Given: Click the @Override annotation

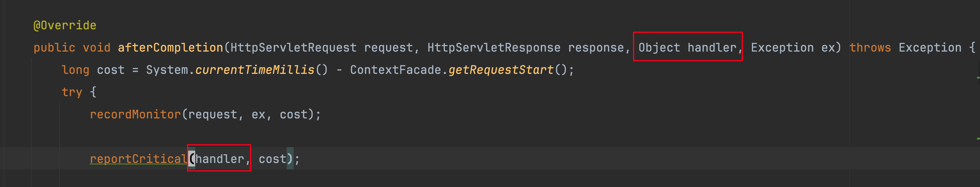Looking at the screenshot, I should [x=65, y=25].
